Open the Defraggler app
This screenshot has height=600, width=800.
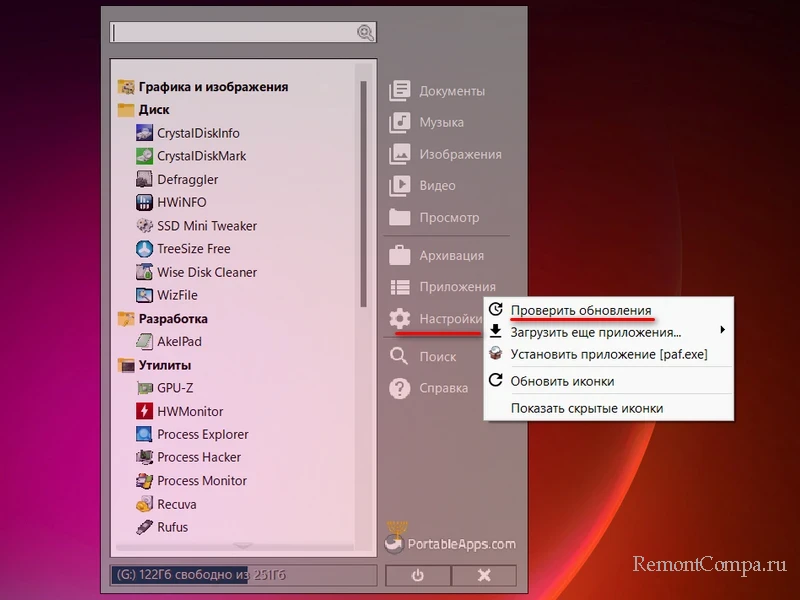pos(186,180)
